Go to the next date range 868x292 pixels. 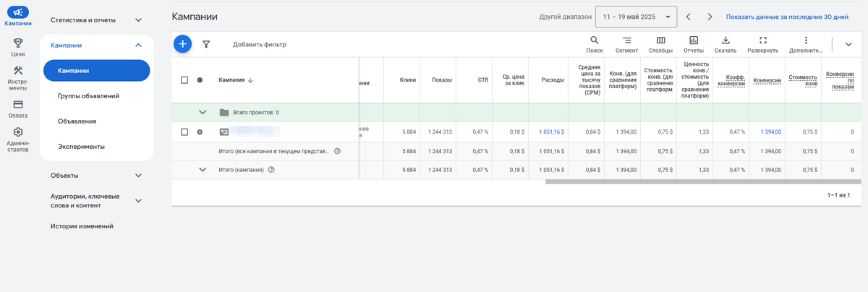[710, 17]
